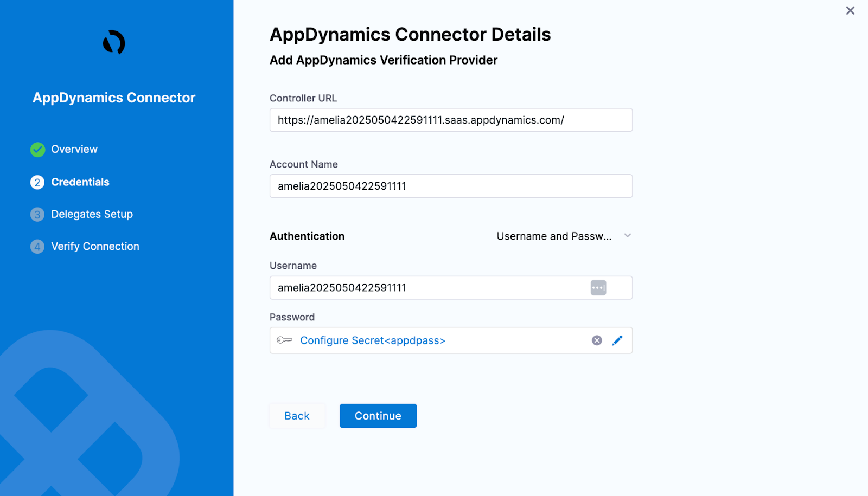The height and width of the screenshot is (496, 868).
Task: Select the Verify Connection step
Action: pos(95,246)
